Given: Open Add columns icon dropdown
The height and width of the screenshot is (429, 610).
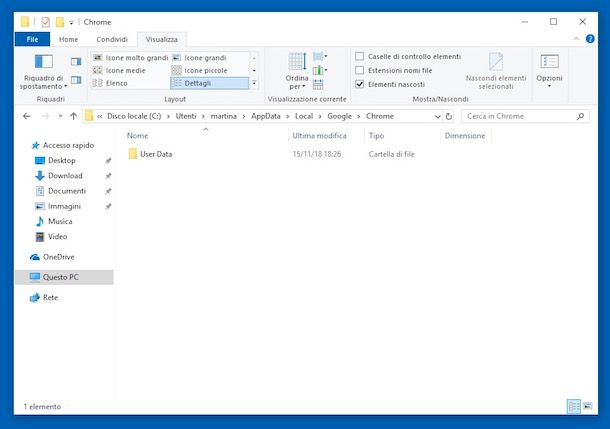Looking at the screenshot, I should (320, 70).
